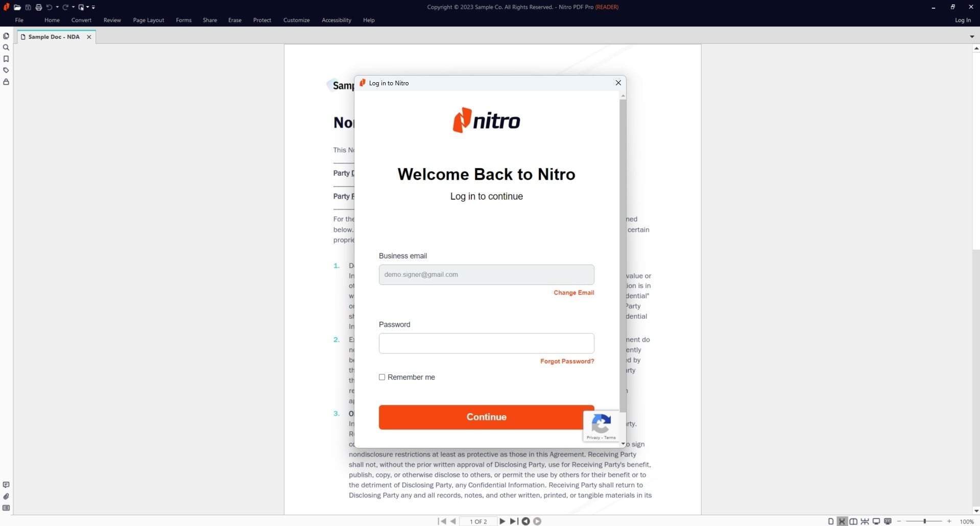Image resolution: width=980 pixels, height=526 pixels.
Task: Switch to the Protect ribbon tab
Action: [262, 20]
